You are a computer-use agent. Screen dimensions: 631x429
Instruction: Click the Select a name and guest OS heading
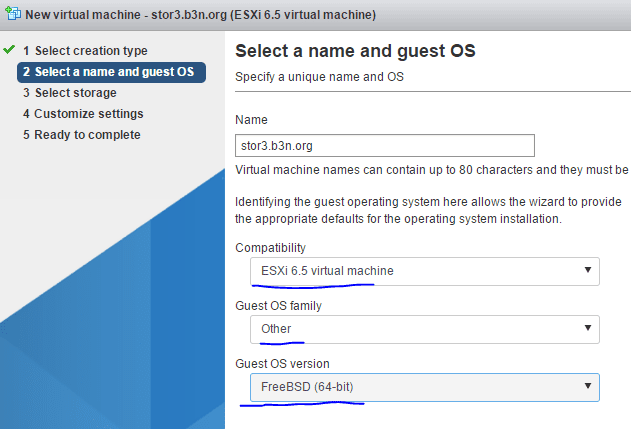pyautogui.click(x=355, y=51)
